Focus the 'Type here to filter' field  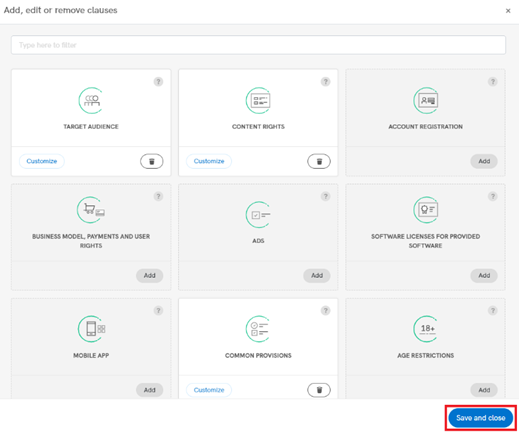258,45
